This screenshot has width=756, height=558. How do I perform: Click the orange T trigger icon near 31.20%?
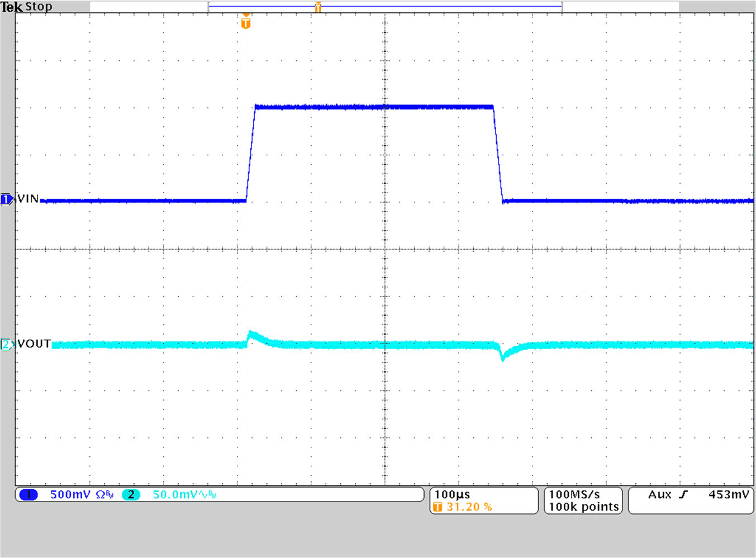pos(439,506)
